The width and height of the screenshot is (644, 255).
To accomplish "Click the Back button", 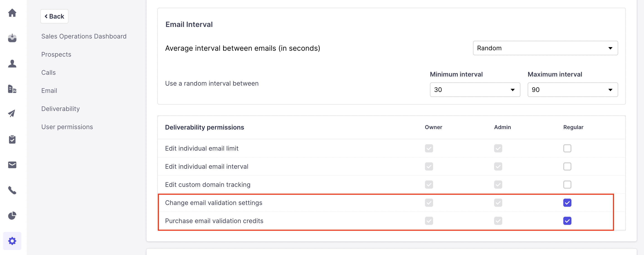I will point(54,16).
